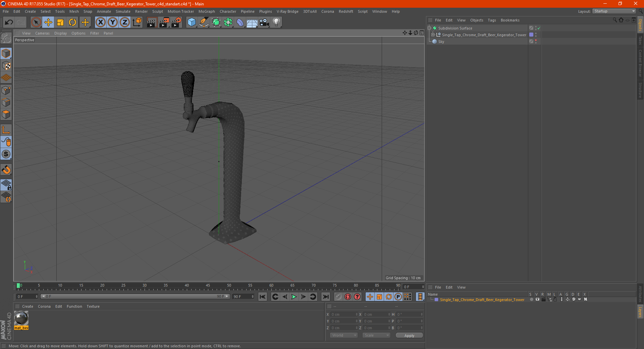
Task: Toggle autokeying button
Action: click(348, 297)
